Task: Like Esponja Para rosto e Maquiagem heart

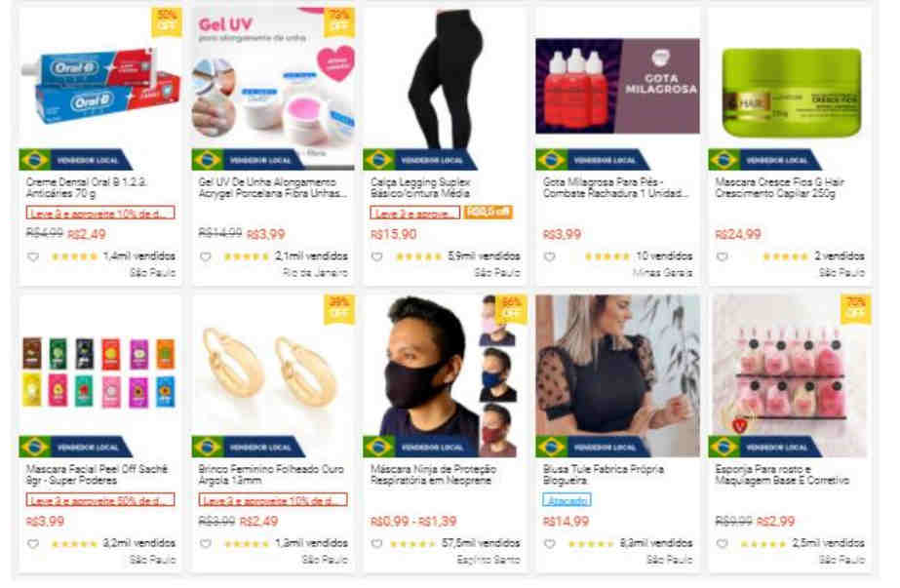Action: click(723, 544)
